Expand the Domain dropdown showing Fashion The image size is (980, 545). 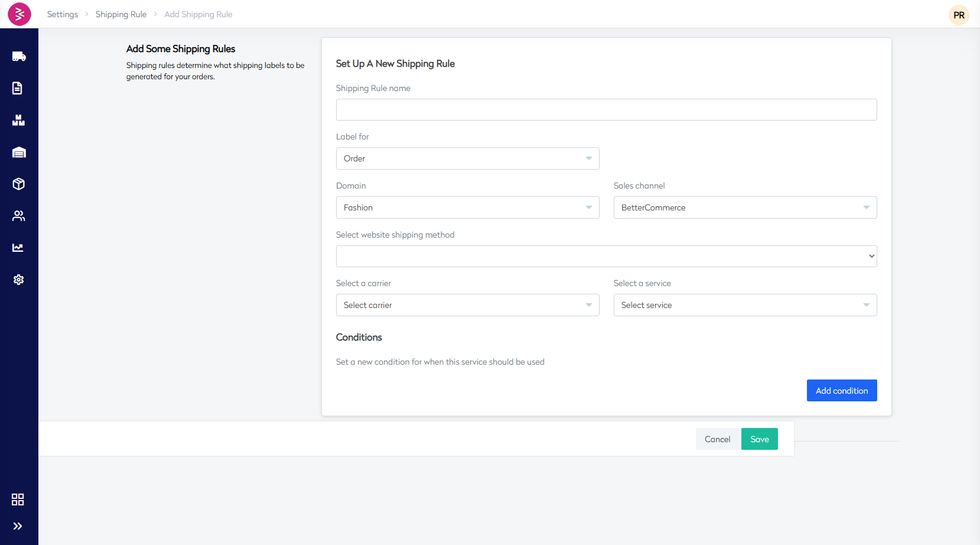point(467,207)
